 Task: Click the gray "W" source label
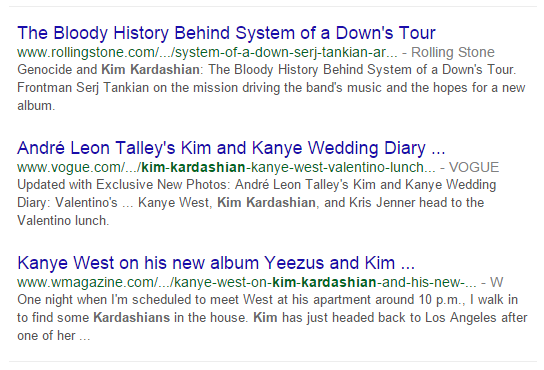496,282
